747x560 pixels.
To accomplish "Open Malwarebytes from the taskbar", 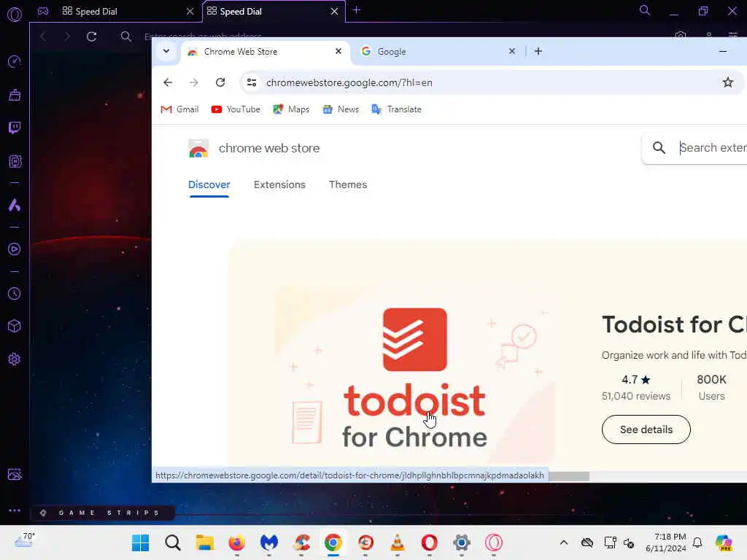I will (268, 542).
